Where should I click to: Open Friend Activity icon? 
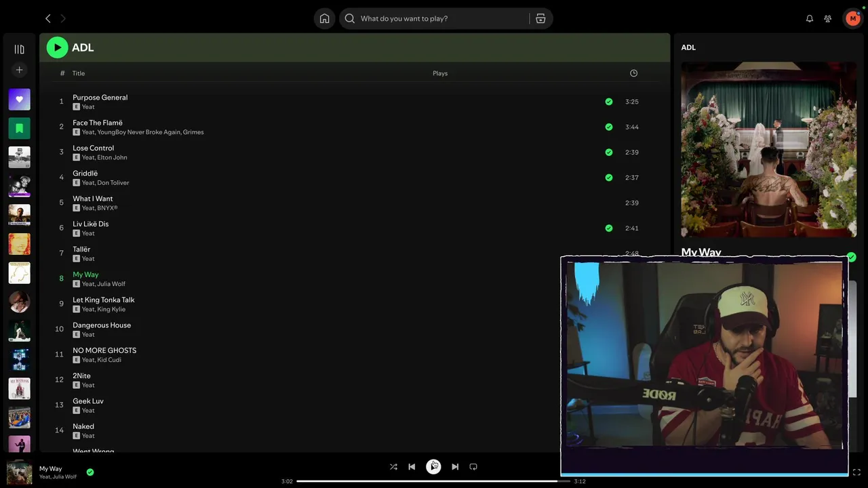827,18
